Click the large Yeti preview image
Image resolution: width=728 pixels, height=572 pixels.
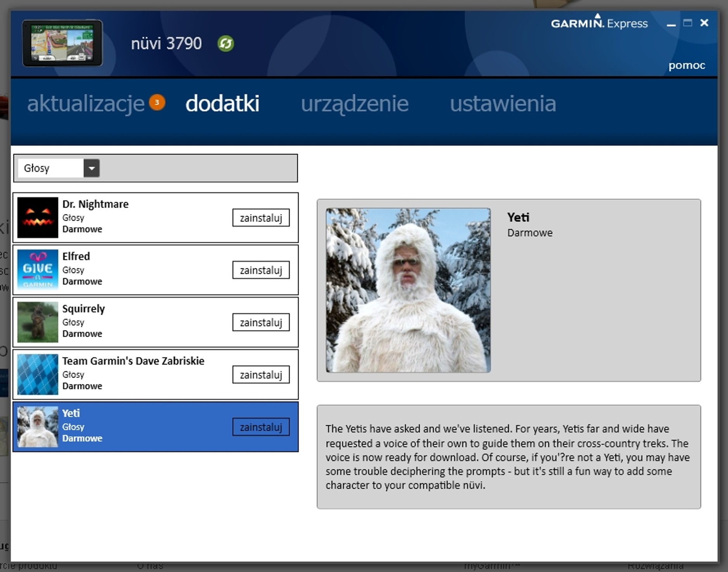click(x=408, y=290)
